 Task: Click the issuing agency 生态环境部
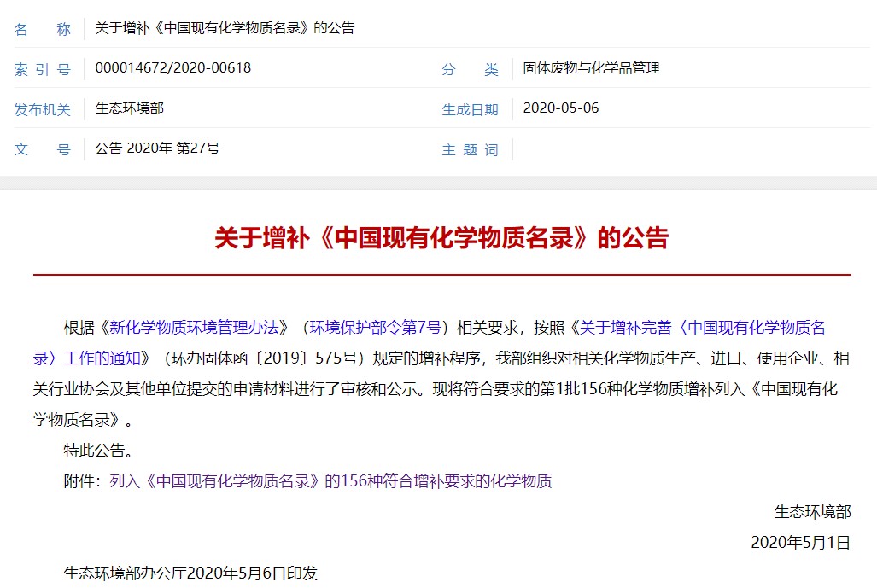(x=128, y=108)
